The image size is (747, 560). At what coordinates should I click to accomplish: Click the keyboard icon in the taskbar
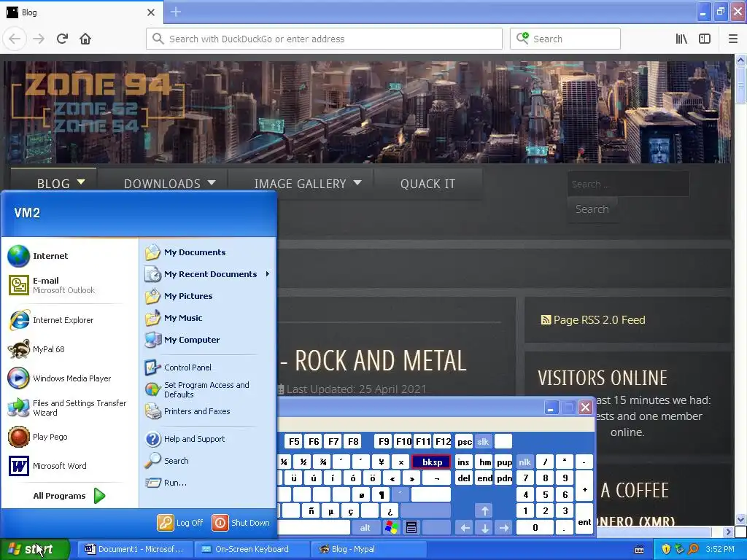click(639, 550)
